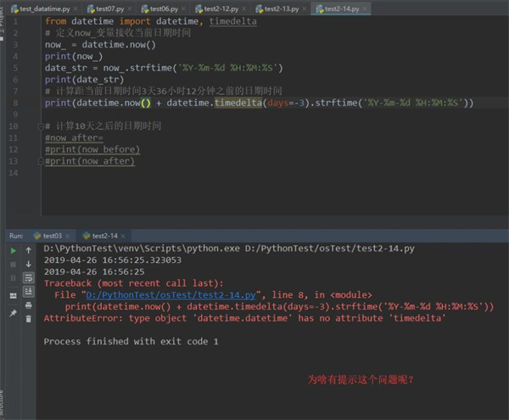Image resolution: width=509 pixels, height=420 pixels.
Task: Click line number 14 in the gutter
Action: click(x=14, y=173)
